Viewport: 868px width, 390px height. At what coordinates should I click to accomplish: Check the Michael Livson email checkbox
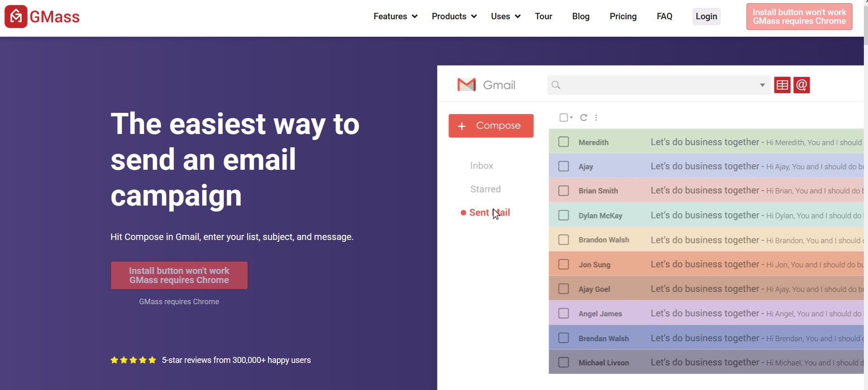pos(564,362)
